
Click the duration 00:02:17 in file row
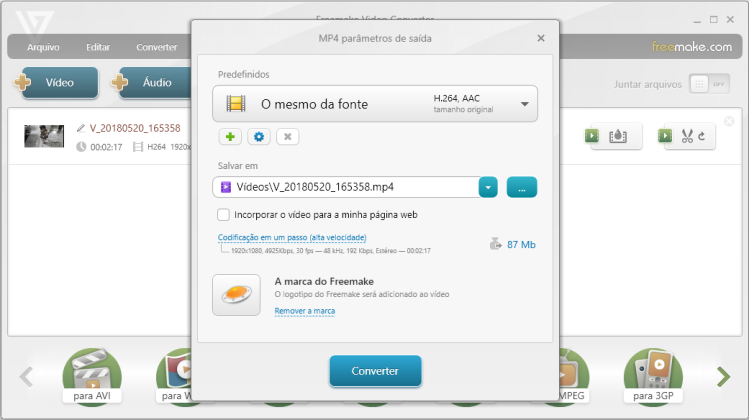point(106,147)
